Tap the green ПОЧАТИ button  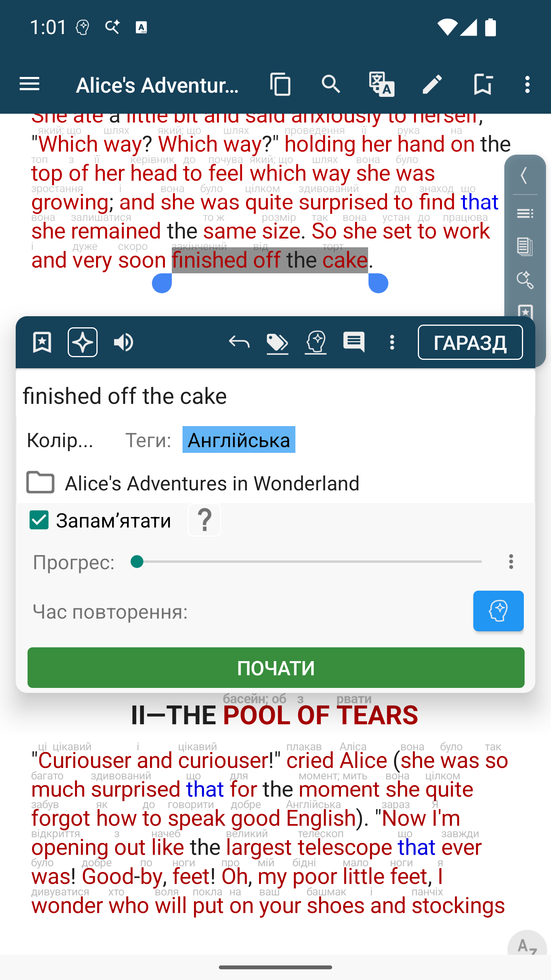[x=276, y=668]
